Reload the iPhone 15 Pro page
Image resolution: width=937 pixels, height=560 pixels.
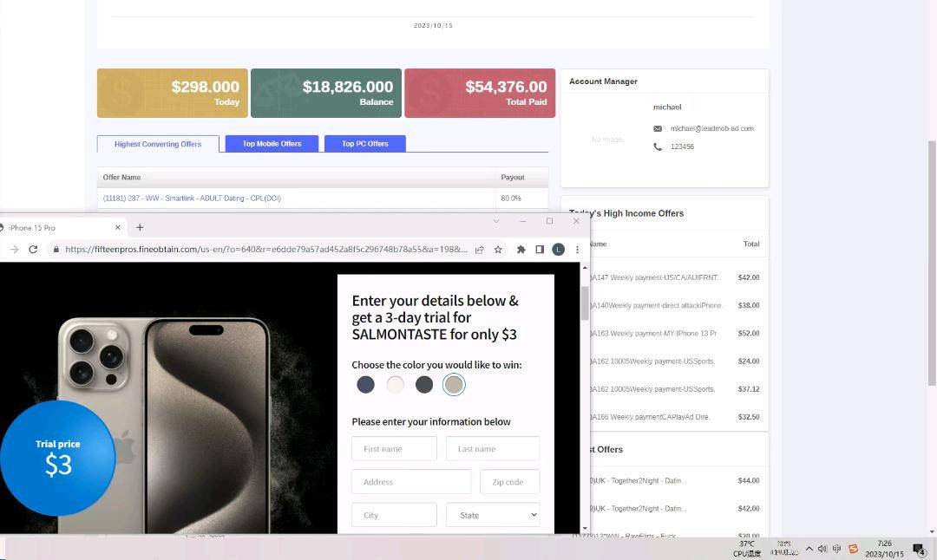point(34,250)
